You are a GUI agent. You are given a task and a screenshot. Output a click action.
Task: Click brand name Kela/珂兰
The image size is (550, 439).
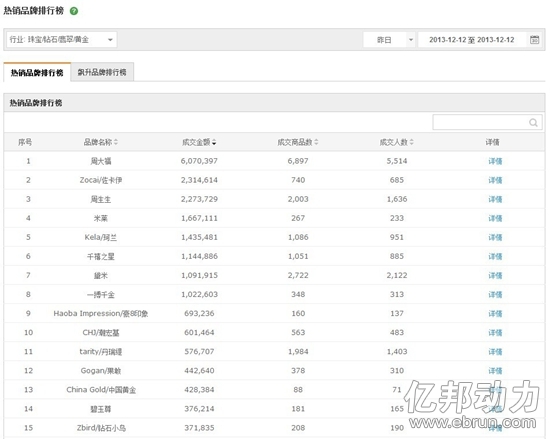coord(101,237)
